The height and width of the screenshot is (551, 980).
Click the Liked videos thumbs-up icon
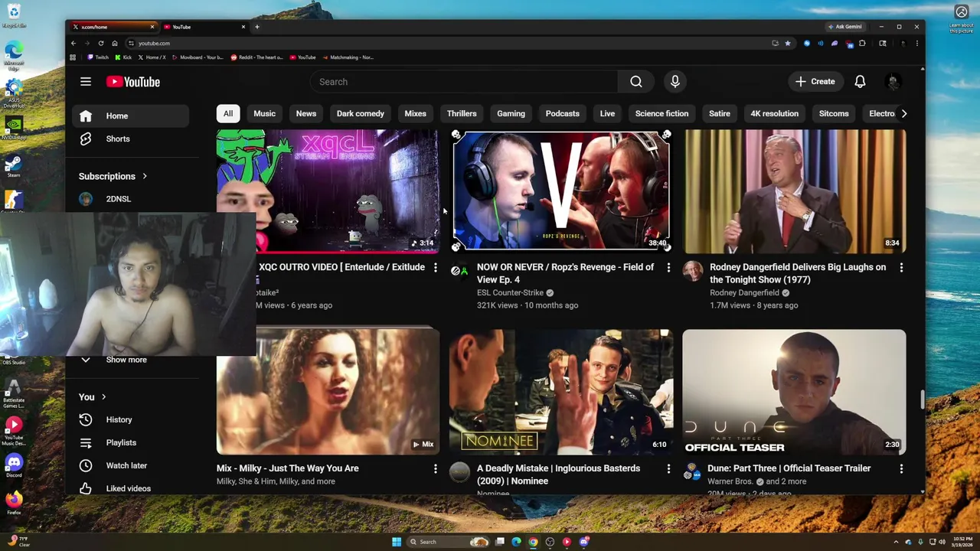[86, 488]
